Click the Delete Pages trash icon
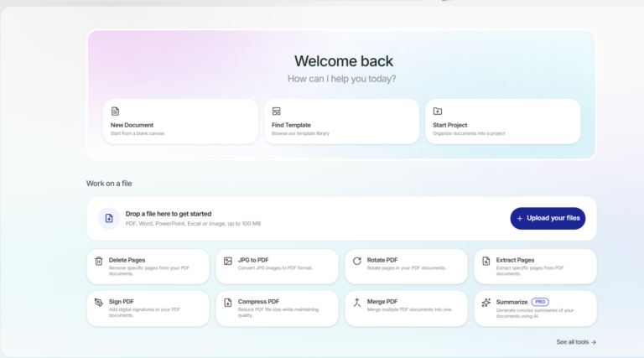This screenshot has width=644, height=358. 99,261
